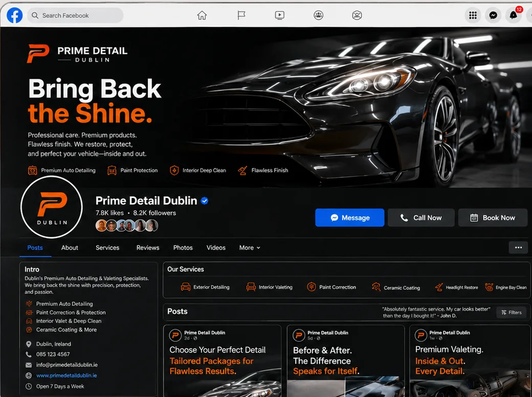This screenshot has height=397, width=532.
Task: Open the Photos tab
Action: point(183,248)
